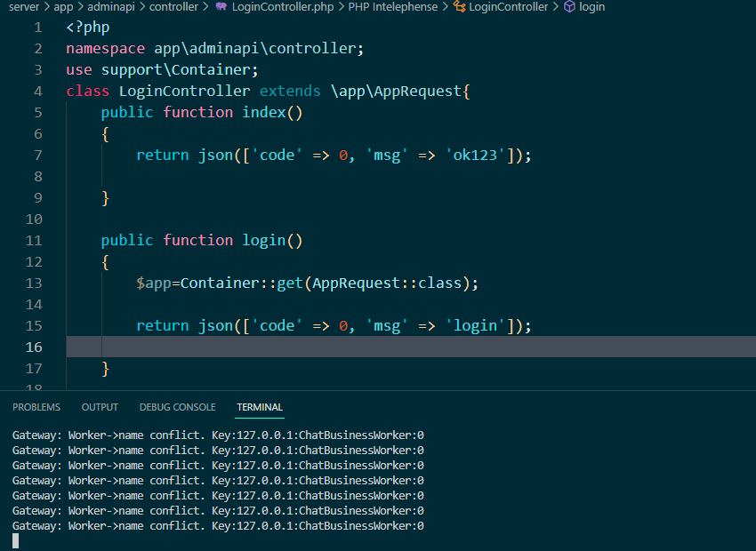Place cursor on highlighted line 16
756x551 pixels.
click(x=411, y=347)
